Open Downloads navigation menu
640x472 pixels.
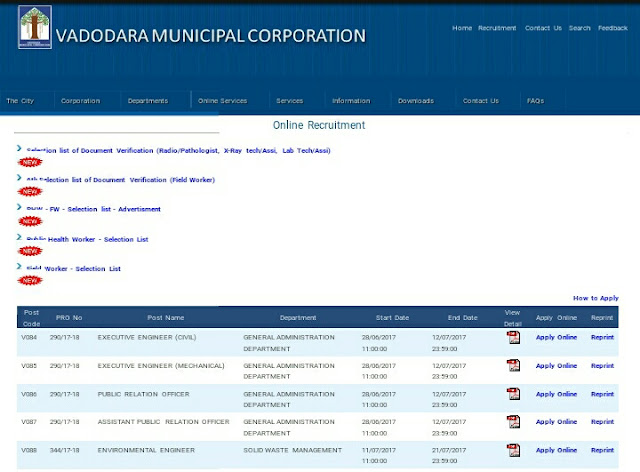(x=416, y=101)
